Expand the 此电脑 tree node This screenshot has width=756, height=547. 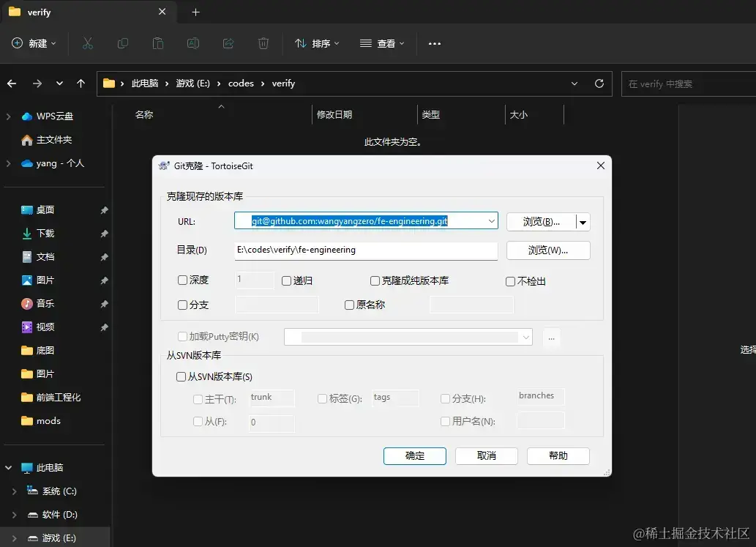[9, 467]
